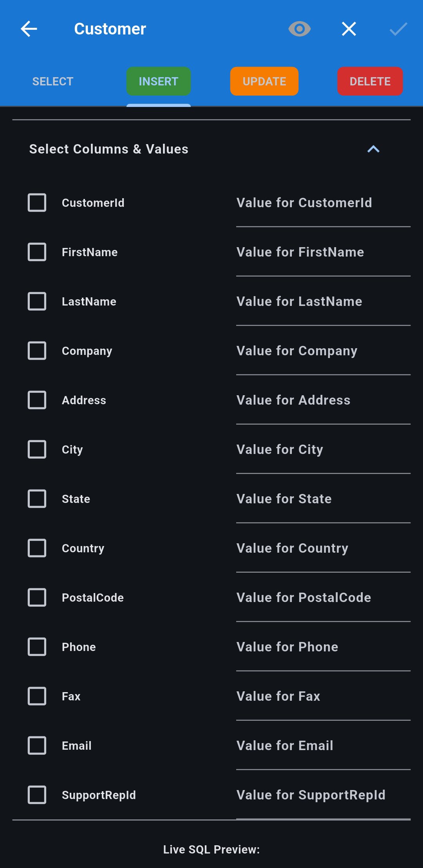
Task: Go to the DELETE tab
Action: [x=370, y=81]
